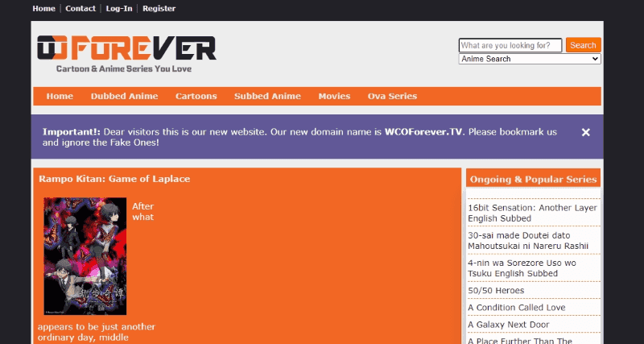Switch to the Cartoons section
Image resolution: width=644 pixels, height=344 pixels.
196,96
